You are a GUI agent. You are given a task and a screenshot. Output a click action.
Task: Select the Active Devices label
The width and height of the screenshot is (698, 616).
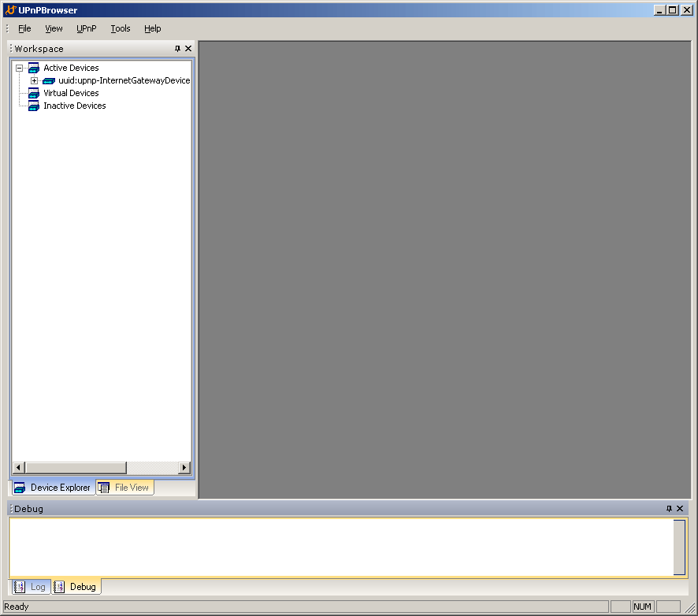click(x=71, y=68)
